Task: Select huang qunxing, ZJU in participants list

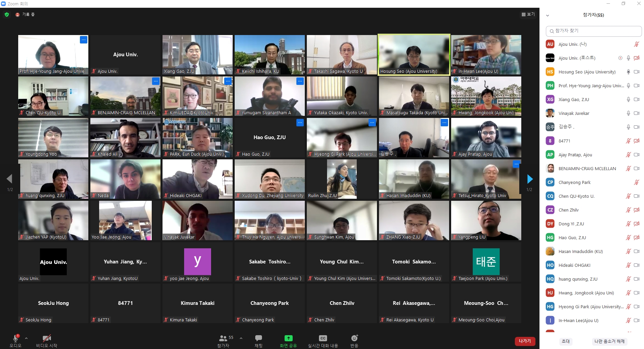Action: (x=594, y=279)
